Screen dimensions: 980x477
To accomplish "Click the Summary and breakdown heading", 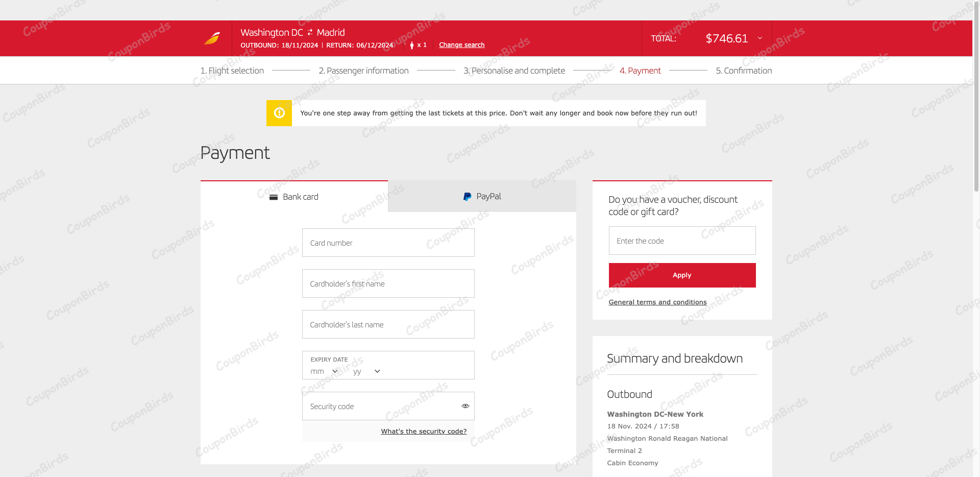I will (x=675, y=359).
